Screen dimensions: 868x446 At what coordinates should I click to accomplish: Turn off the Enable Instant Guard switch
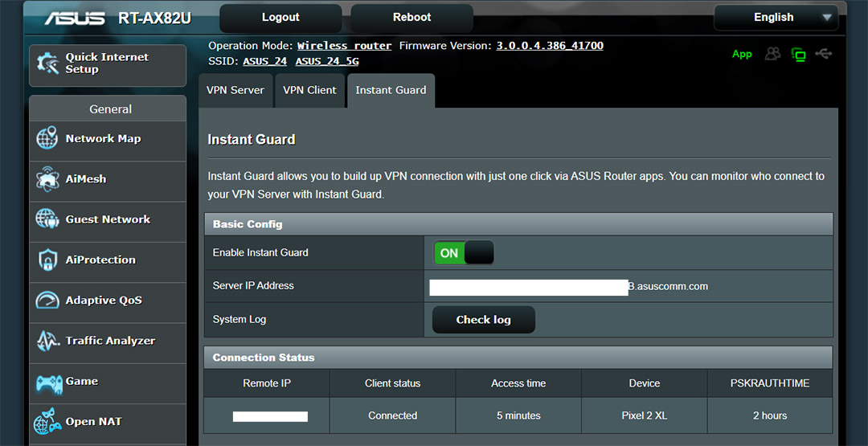(464, 253)
